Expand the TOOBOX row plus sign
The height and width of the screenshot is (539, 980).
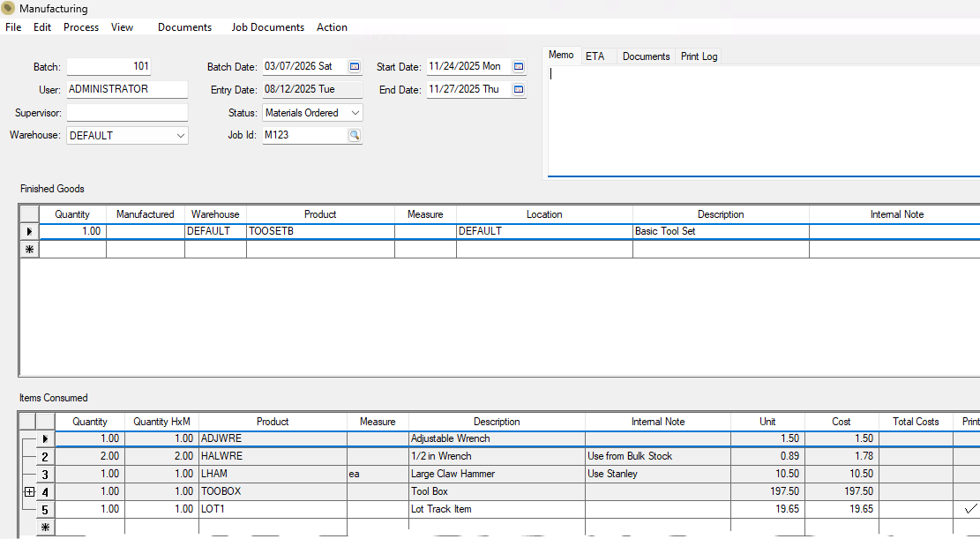pyautogui.click(x=29, y=491)
